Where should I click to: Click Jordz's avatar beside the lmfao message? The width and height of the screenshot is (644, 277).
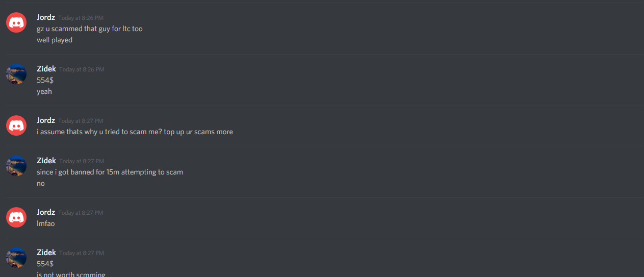pyautogui.click(x=16, y=217)
